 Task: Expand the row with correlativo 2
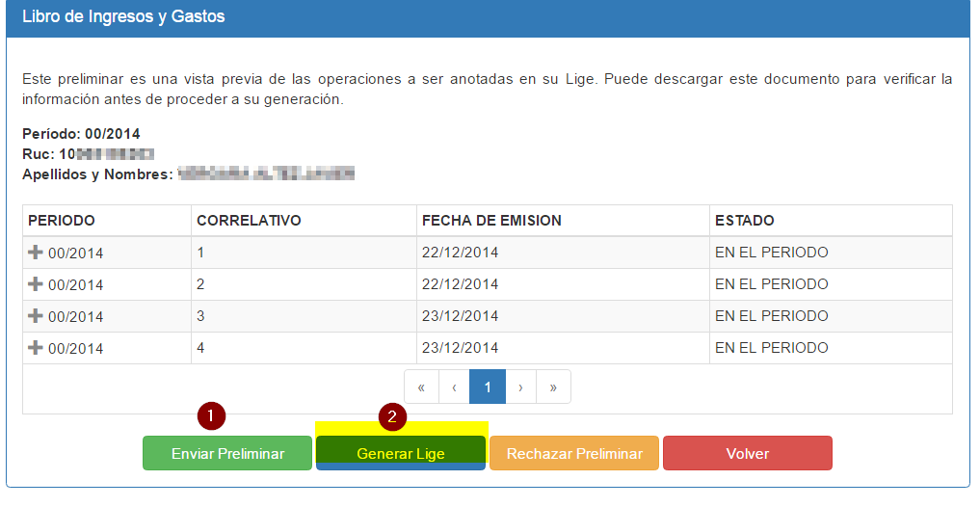click(x=36, y=284)
